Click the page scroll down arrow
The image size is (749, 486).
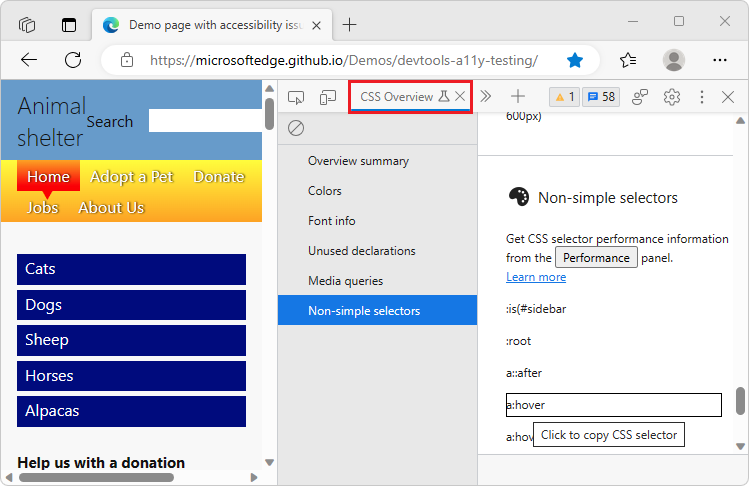tap(269, 462)
